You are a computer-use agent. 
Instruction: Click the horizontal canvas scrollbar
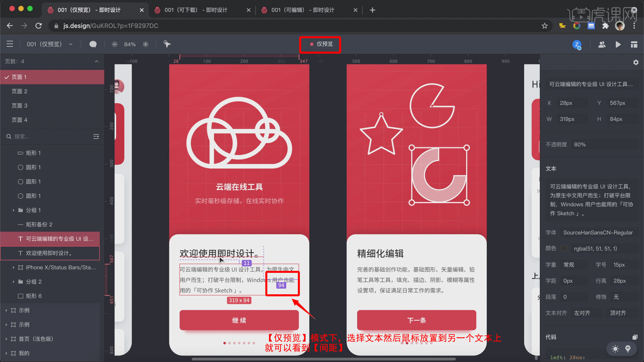(324, 359)
